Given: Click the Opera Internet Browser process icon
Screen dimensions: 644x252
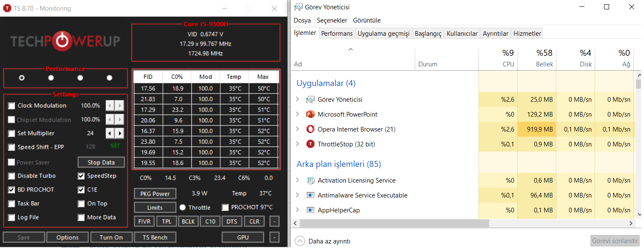Looking at the screenshot, I should click(310, 129).
